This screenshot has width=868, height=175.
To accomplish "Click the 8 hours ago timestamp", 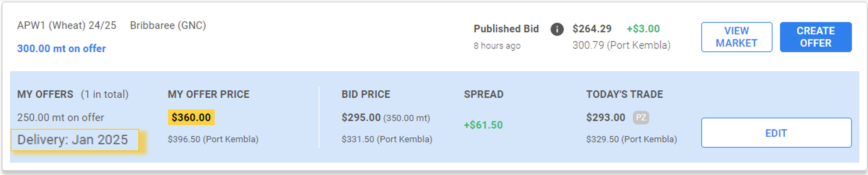I will click(496, 45).
